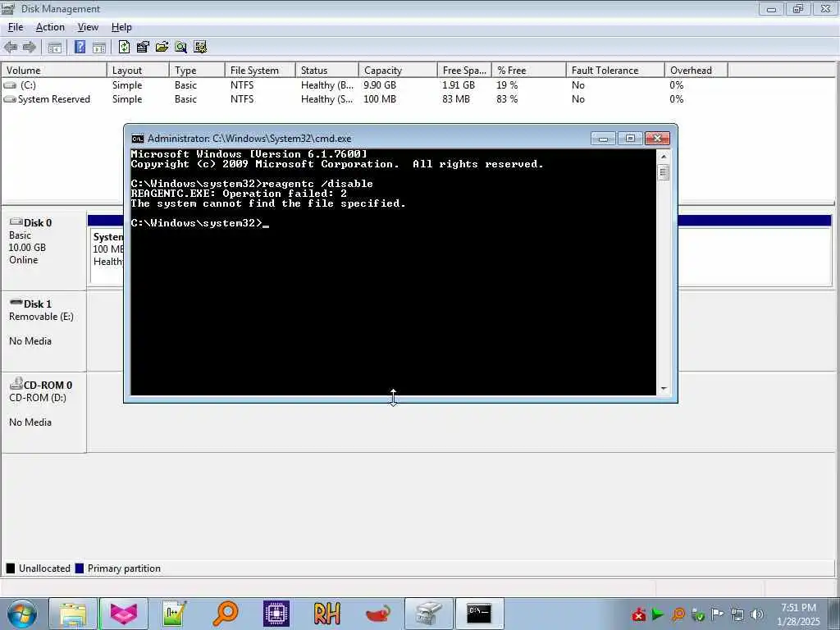Image resolution: width=840 pixels, height=630 pixels.
Task: Toggle the Show/Hide Console Tree toolbar icon
Action: coord(55,47)
